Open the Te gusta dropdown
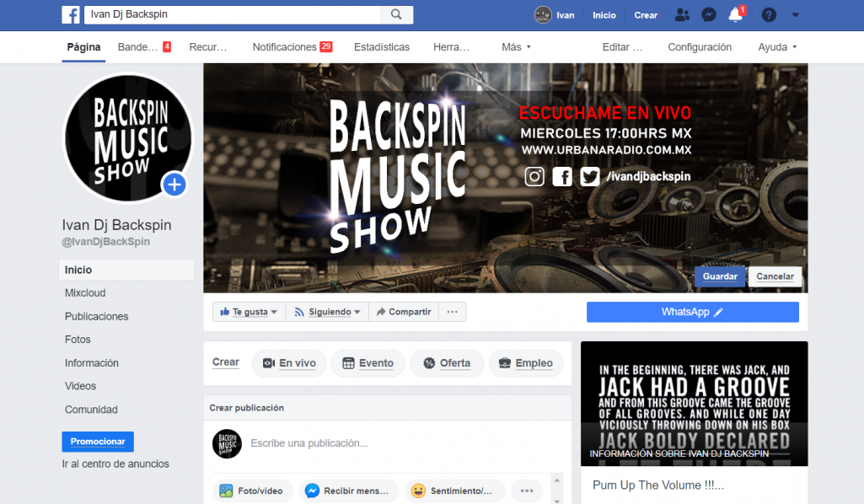The width and height of the screenshot is (864, 504). point(249,312)
